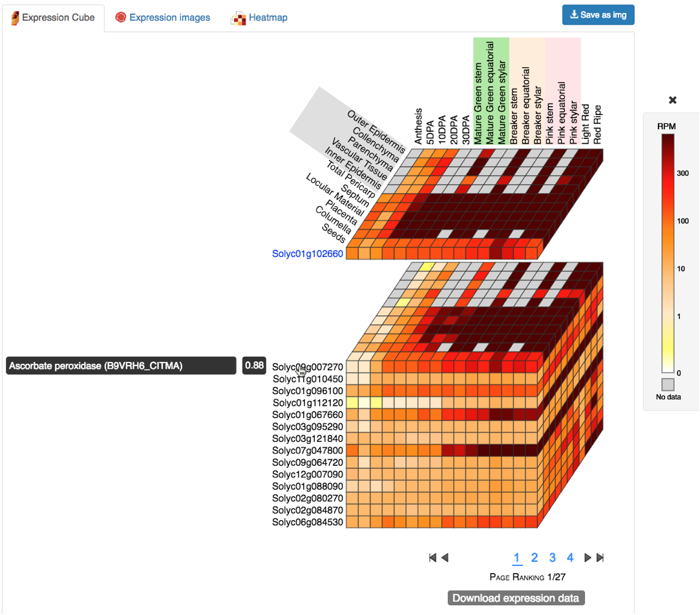Click the first-page skip arrow icon

coord(432,558)
